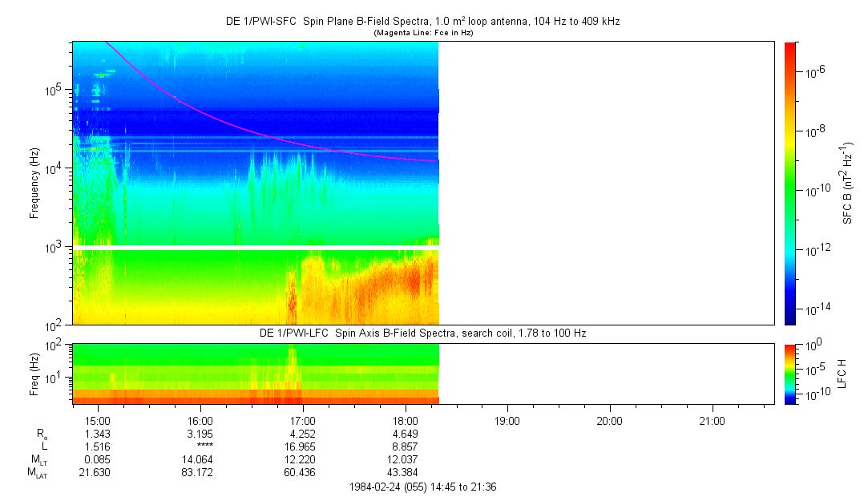Click the LFC H color bar
Screen dimensions: 868x497
click(x=790, y=373)
